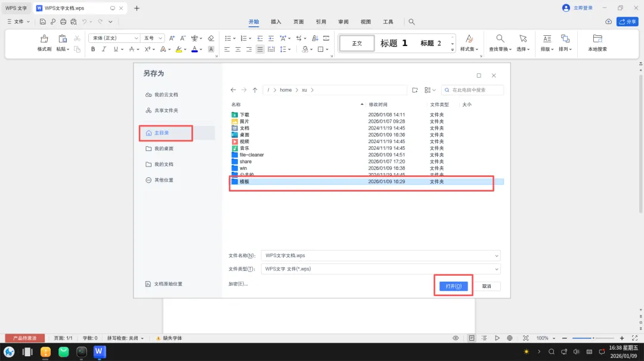Decrease the paragraph indent
This screenshot has height=361, width=644.
click(260, 38)
